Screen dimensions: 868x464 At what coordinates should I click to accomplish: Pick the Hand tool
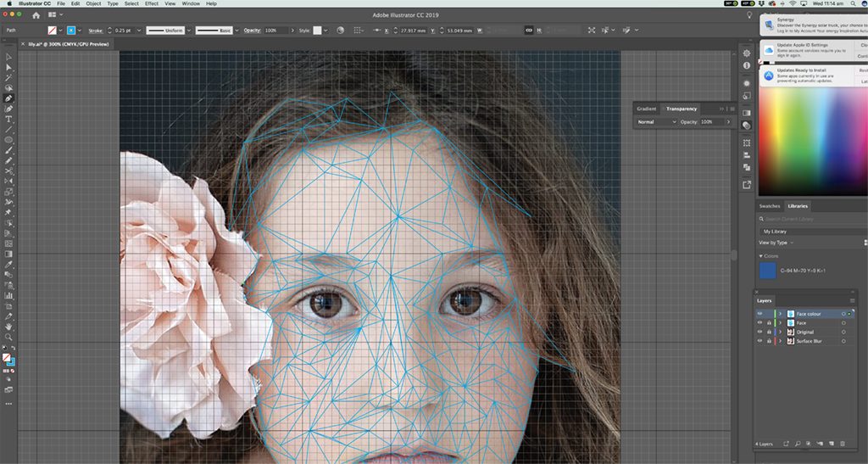(8, 327)
